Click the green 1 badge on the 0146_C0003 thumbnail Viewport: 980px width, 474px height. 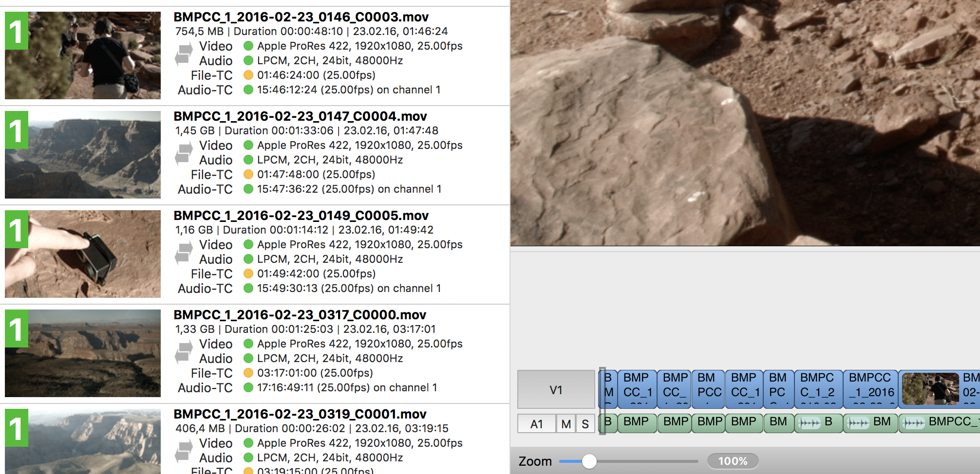click(17, 31)
